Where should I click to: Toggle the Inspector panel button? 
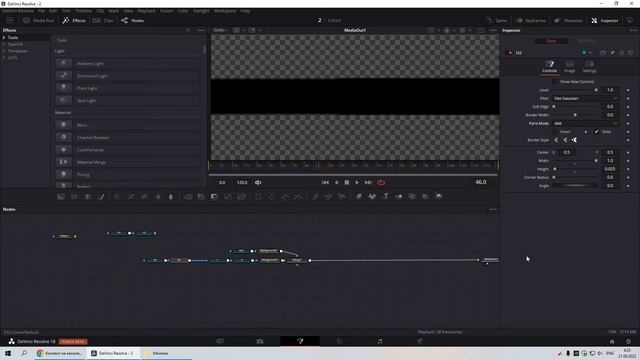coord(605,20)
